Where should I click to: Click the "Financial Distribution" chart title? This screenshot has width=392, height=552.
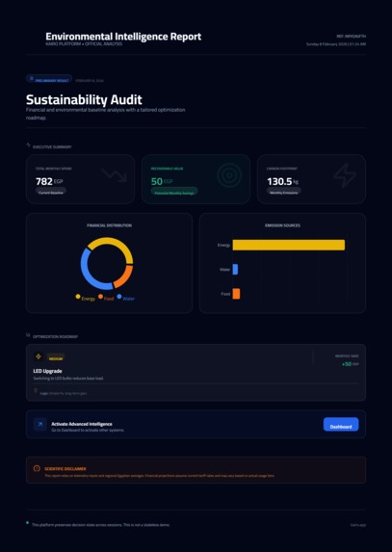pyautogui.click(x=110, y=225)
